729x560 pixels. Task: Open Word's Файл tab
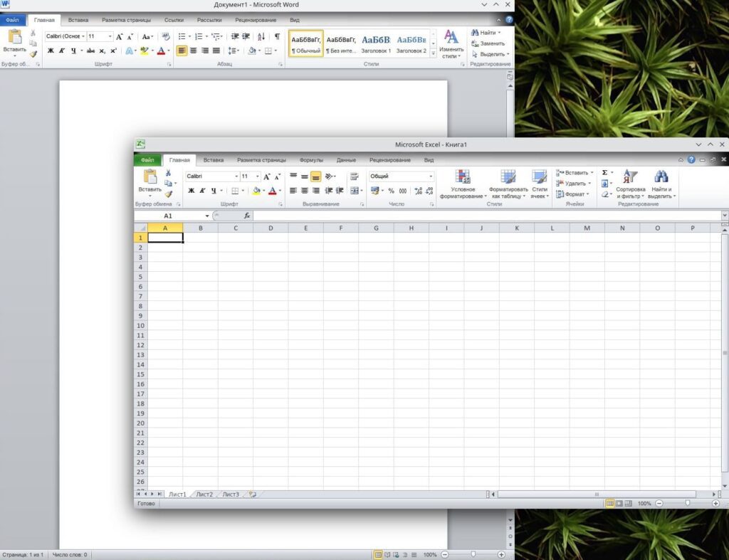pos(13,20)
